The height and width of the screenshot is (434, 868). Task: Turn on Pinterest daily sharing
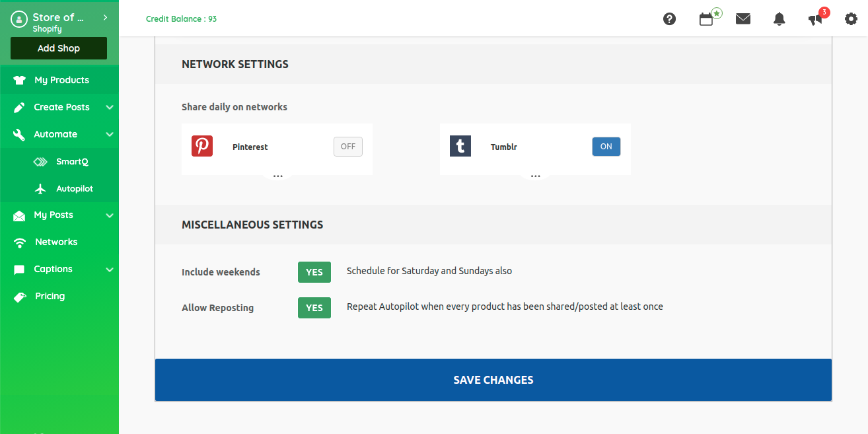[348, 147]
